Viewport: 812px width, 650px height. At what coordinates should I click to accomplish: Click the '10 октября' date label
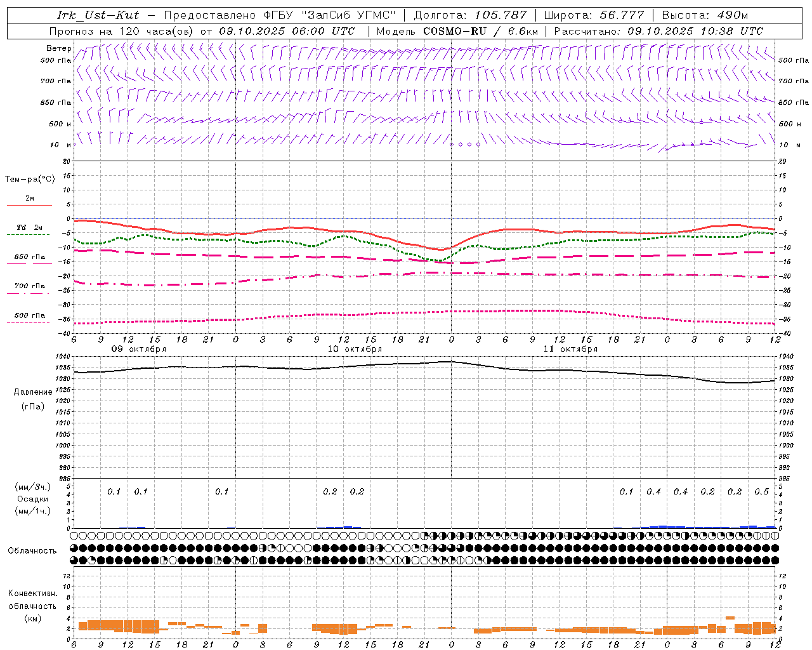click(x=355, y=349)
